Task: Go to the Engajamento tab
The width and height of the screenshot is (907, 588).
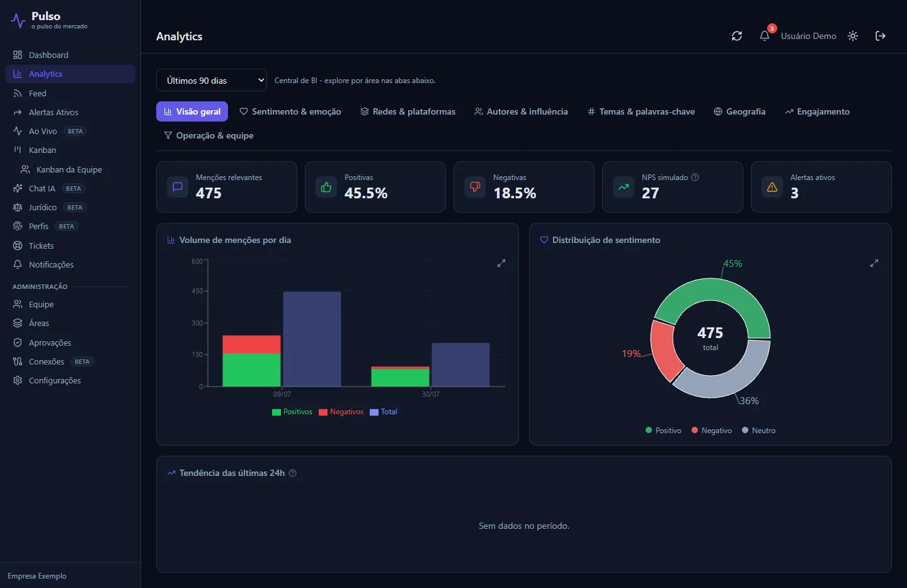Action: click(817, 111)
